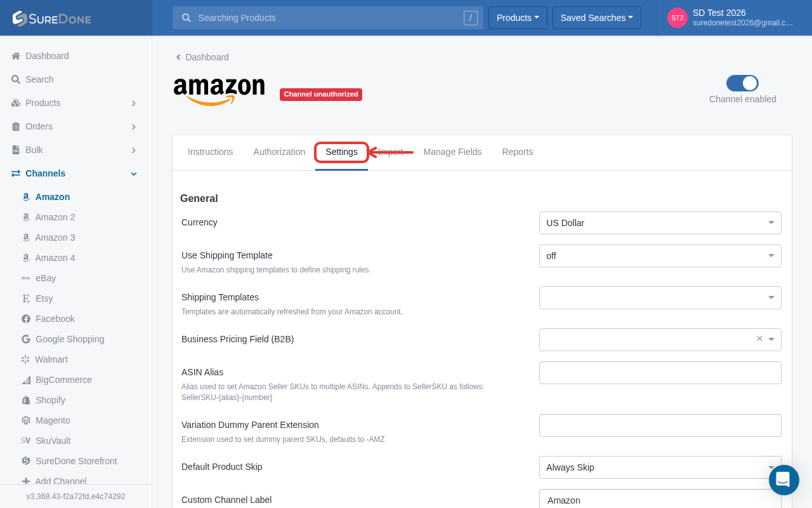Click the Shopify bag icon

(x=26, y=400)
